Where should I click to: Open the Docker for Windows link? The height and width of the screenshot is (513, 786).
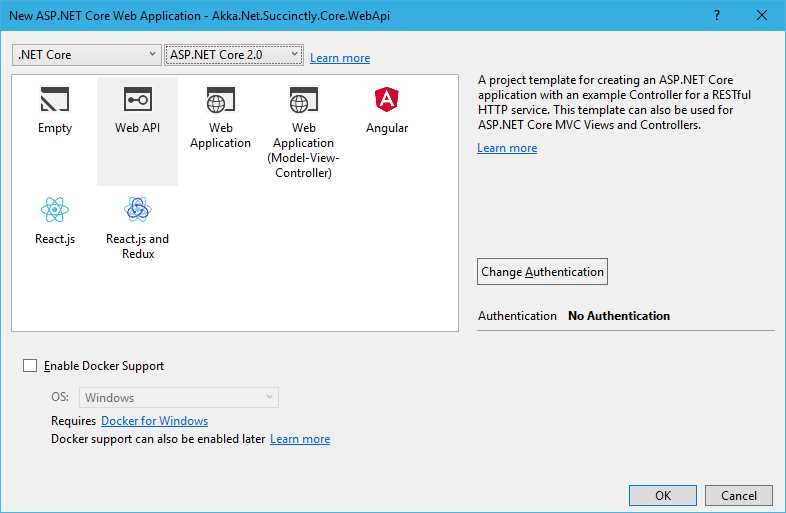pyautogui.click(x=154, y=421)
